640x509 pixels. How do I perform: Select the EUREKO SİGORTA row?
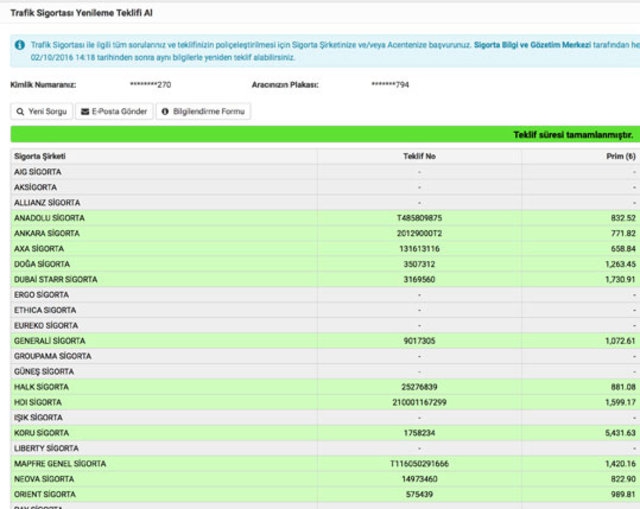point(325,326)
